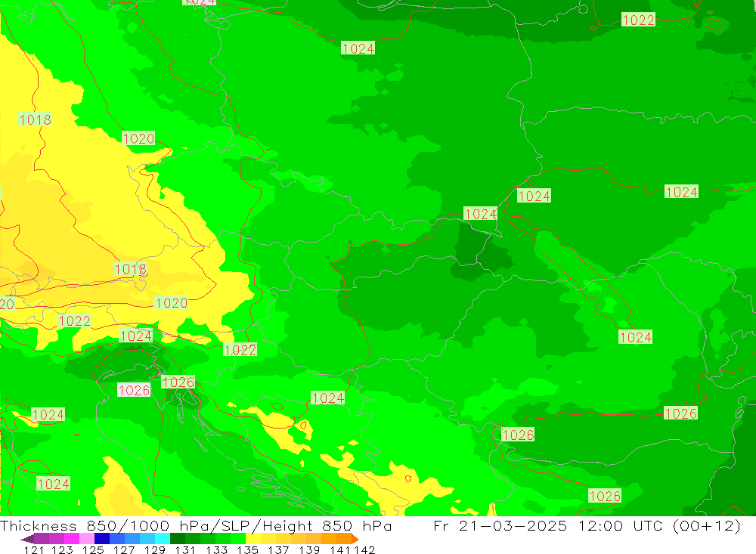Click the date text "Fr 21-03-2025 12:00 UTC (00+12)"
Viewport: 756px width, 554px height.
click(x=587, y=525)
